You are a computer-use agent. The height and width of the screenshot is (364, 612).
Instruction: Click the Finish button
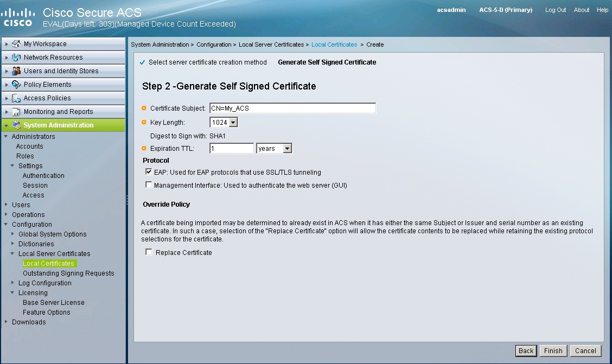tap(553, 350)
